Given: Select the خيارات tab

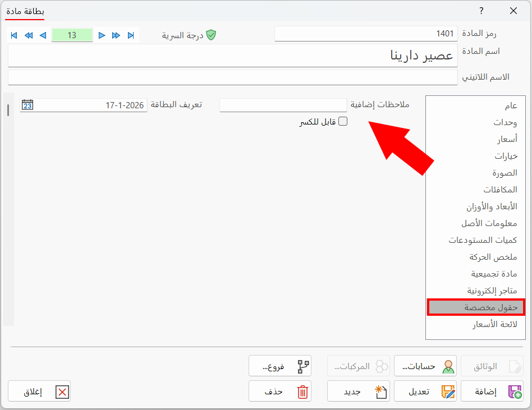Looking at the screenshot, I should 475,156.
